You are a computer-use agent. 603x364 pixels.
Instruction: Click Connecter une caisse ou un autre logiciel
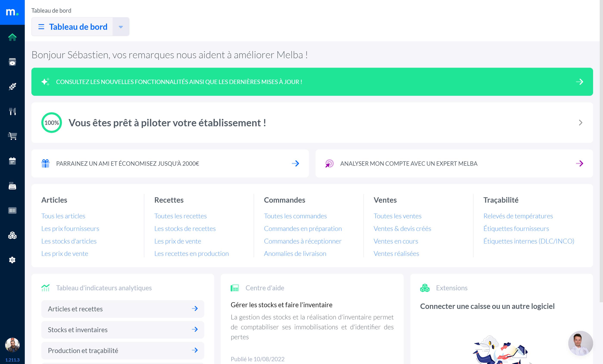click(x=487, y=306)
